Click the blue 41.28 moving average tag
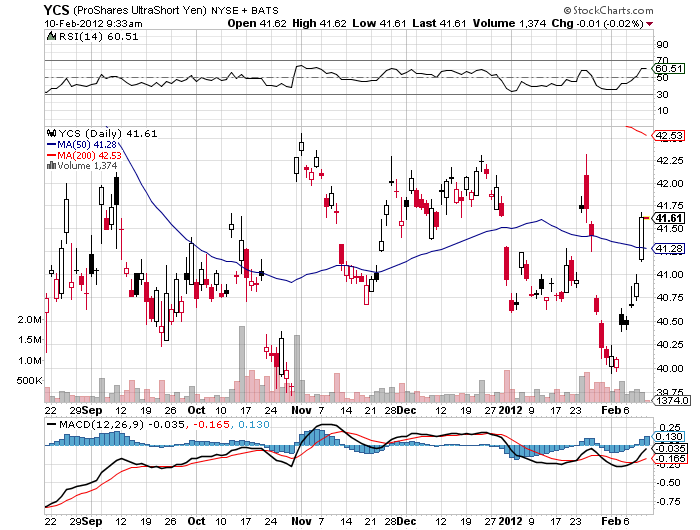700x530 pixels. pyautogui.click(x=669, y=248)
